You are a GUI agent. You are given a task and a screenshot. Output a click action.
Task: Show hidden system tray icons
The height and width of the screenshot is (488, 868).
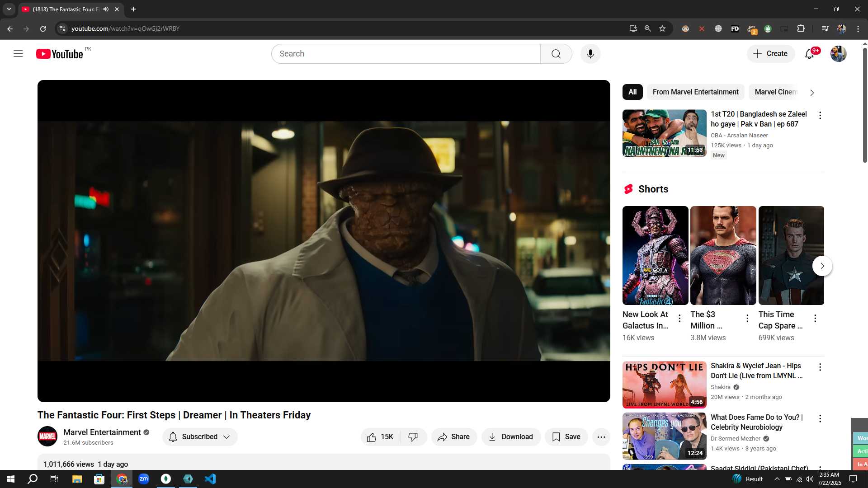point(777,479)
